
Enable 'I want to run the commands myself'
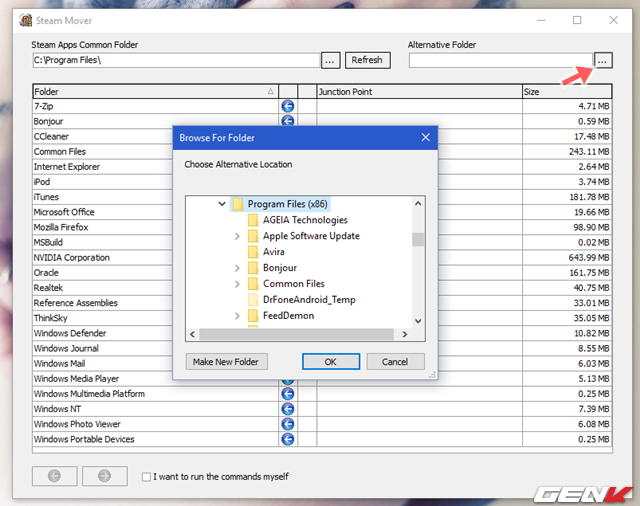pyautogui.click(x=146, y=477)
